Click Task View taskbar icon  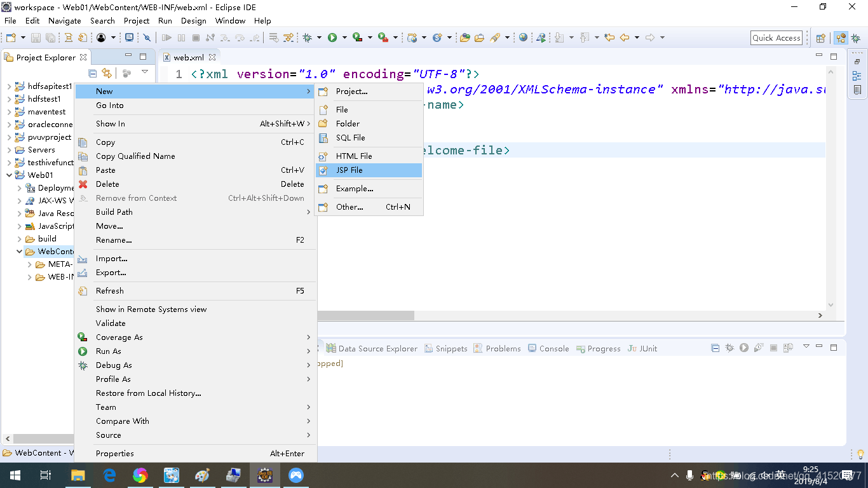[46, 475]
